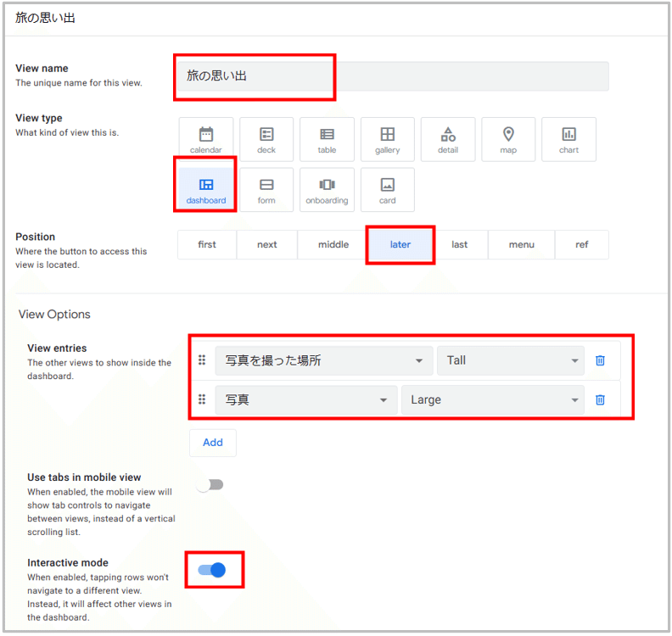Image resolution: width=672 pixels, height=636 pixels.
Task: Set position to later
Action: click(400, 244)
